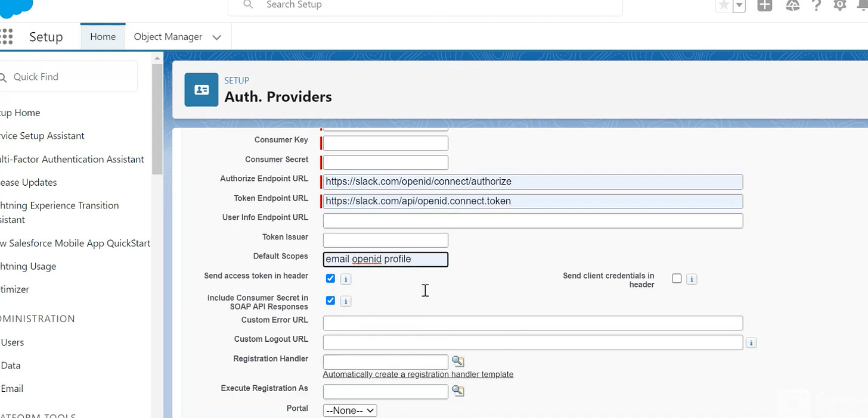Image resolution: width=868 pixels, height=418 pixels.
Task: Click the Authorize Endpoint URL field
Action: point(533,182)
